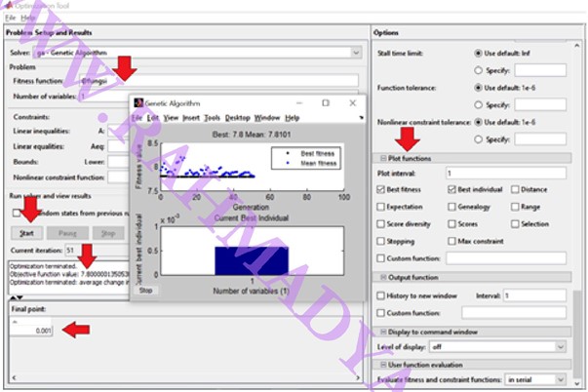Select Specify for Stall time limit
The width and height of the screenshot is (588, 392).
478,70
